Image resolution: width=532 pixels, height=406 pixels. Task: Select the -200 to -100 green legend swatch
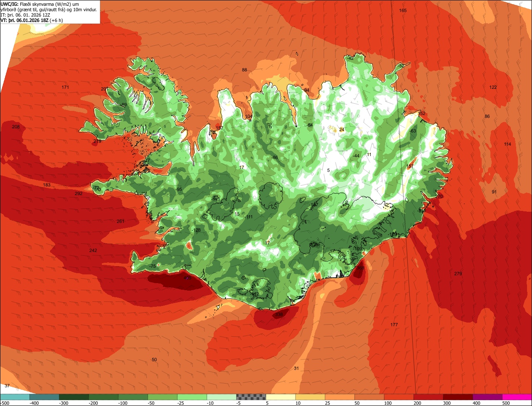103,397
